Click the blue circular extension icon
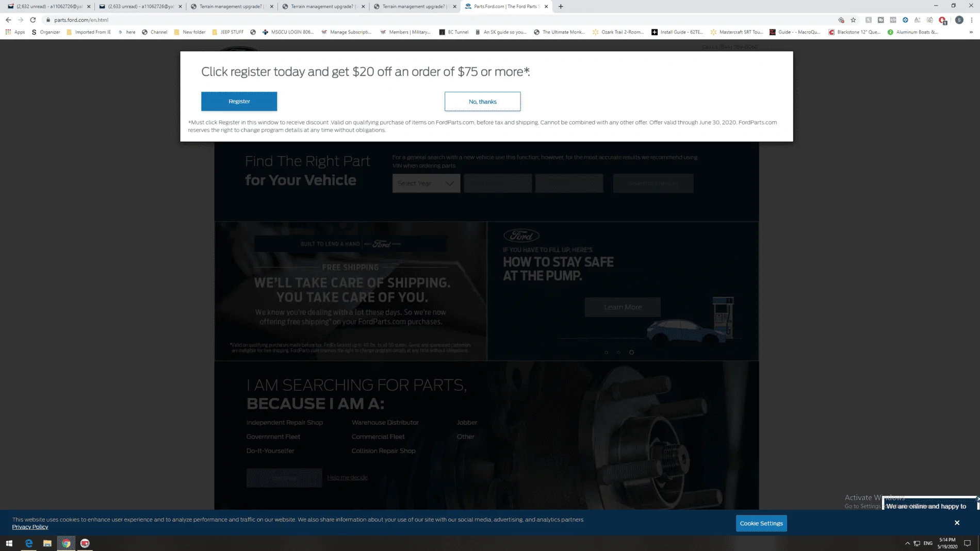The image size is (980, 551). pos(905,20)
